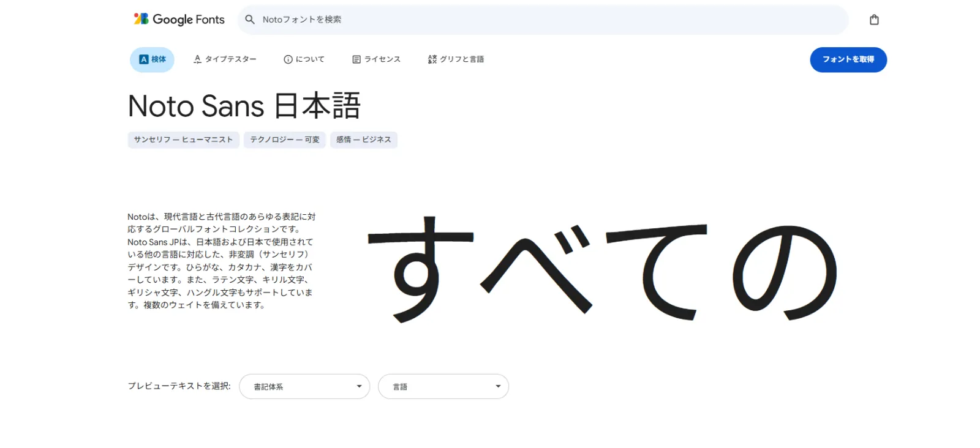The height and width of the screenshot is (448, 980).
Task: Open the shopping bag icon
Action: (874, 20)
